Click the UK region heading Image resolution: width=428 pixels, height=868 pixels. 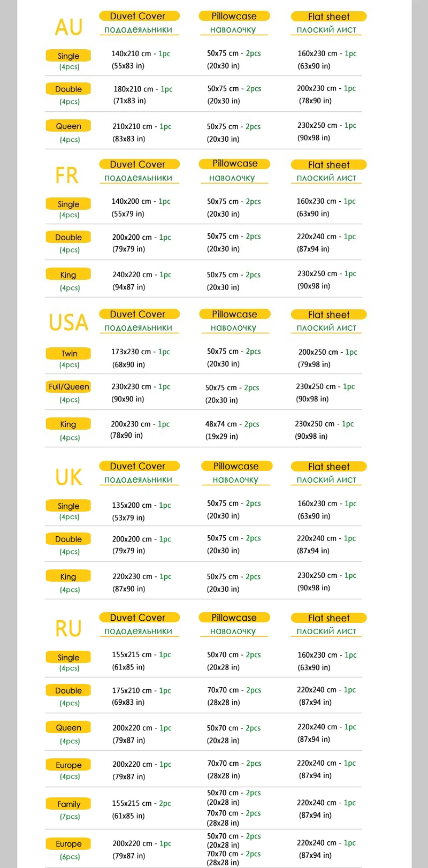68,477
